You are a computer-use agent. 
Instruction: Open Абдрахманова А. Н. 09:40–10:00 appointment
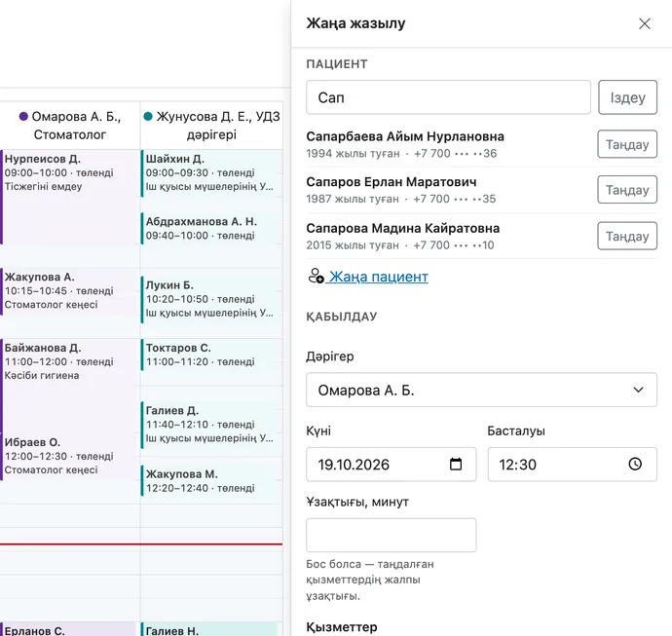point(211,229)
